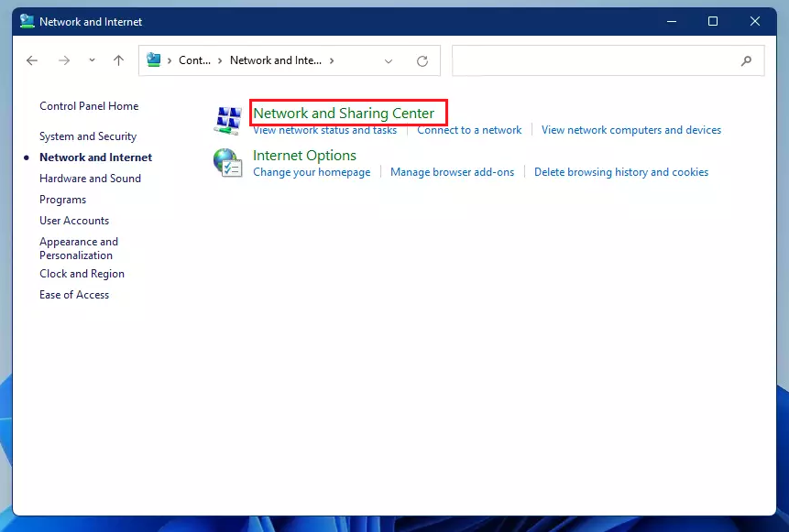
Task: Click inside the Control Panel search box
Action: click(x=596, y=61)
